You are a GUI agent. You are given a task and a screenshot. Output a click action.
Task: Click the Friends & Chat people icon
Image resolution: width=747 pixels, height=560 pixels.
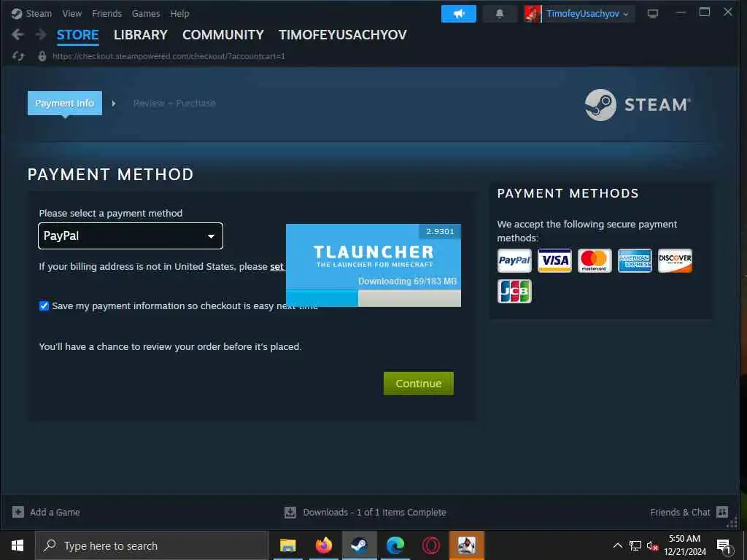pos(722,512)
